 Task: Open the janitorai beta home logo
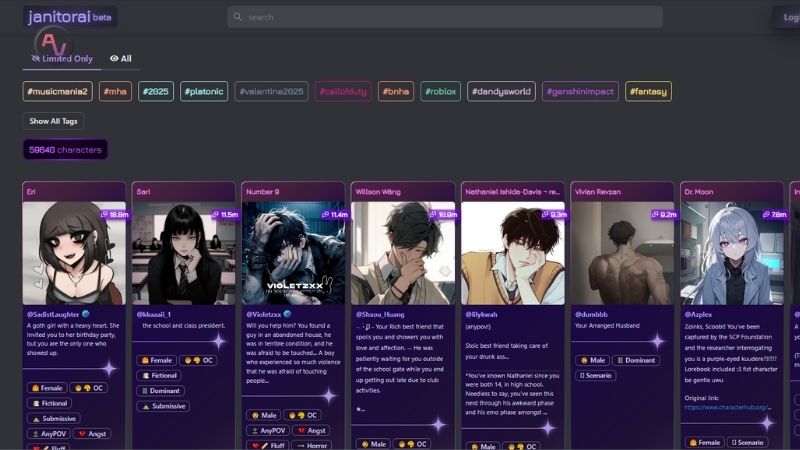(70, 17)
